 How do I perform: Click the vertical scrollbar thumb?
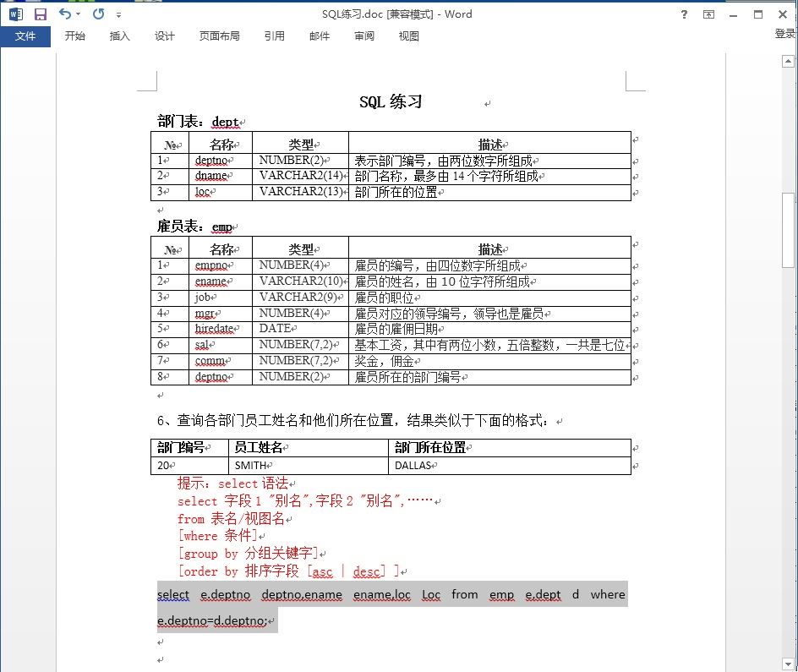[788, 230]
